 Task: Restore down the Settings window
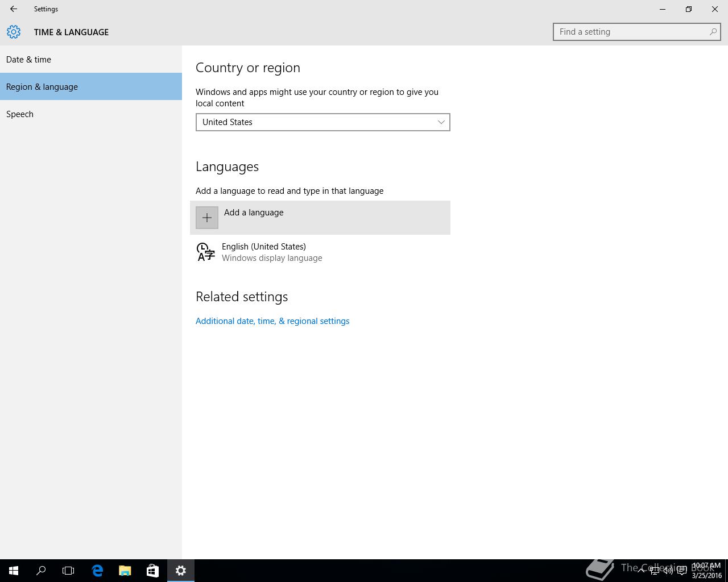tap(689, 9)
